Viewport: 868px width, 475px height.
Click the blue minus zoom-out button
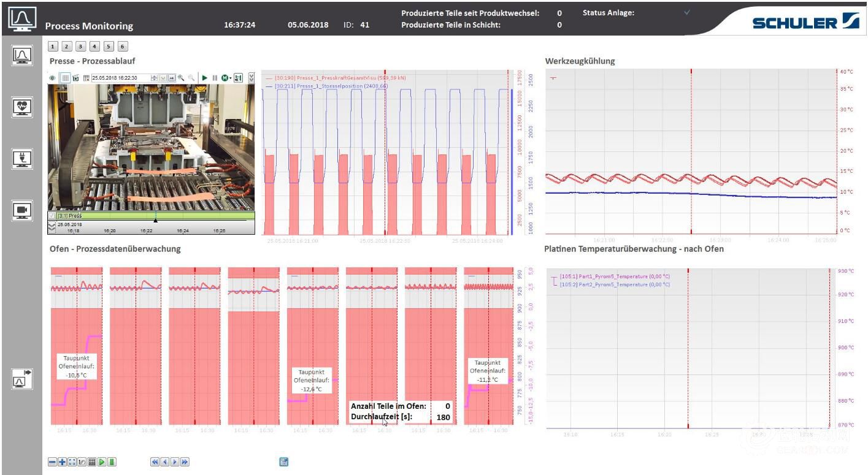click(53, 462)
